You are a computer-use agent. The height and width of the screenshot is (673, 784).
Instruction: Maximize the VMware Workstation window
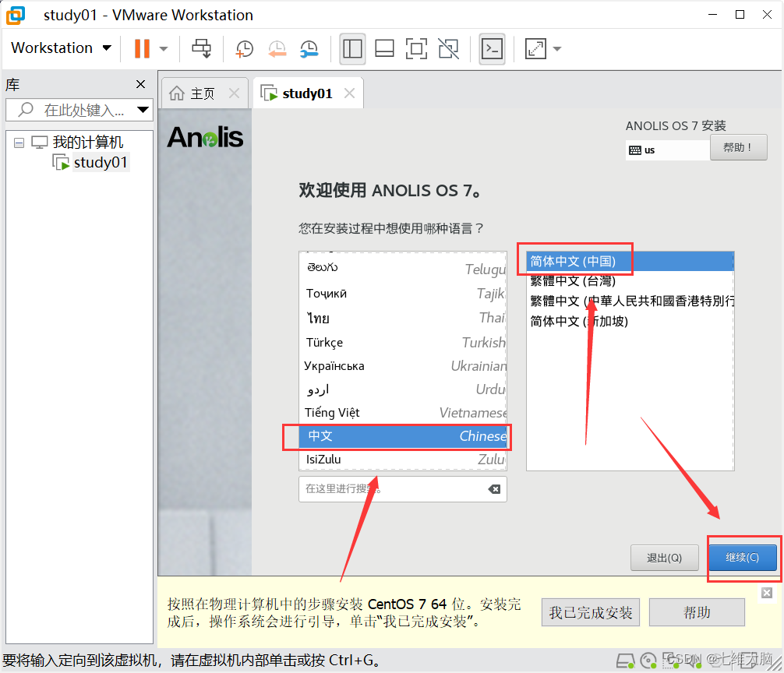[x=740, y=15]
